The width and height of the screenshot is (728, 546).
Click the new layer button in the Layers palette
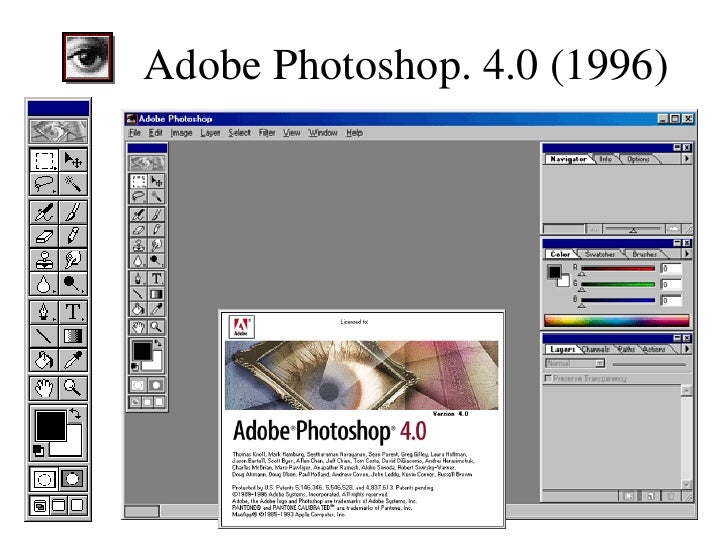650,496
